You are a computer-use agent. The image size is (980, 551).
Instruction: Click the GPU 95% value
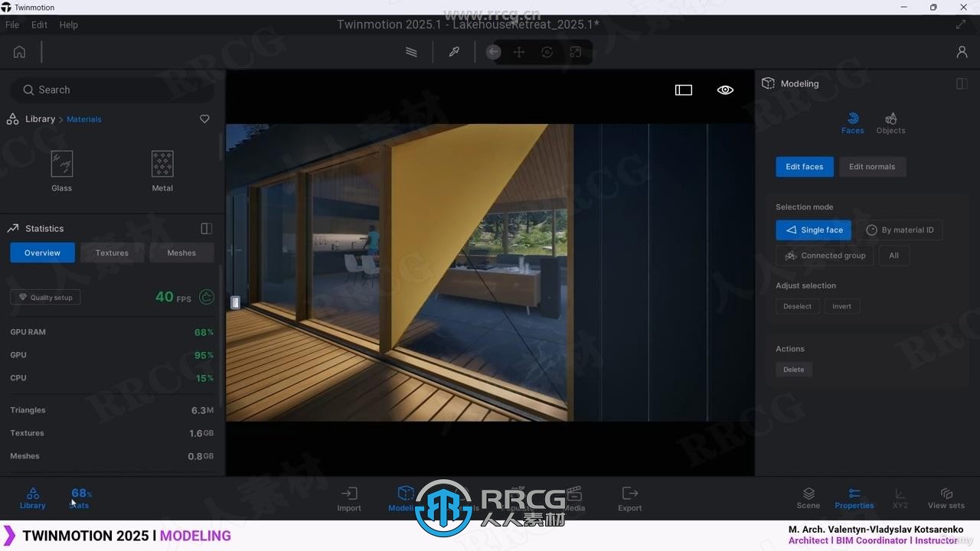(204, 355)
